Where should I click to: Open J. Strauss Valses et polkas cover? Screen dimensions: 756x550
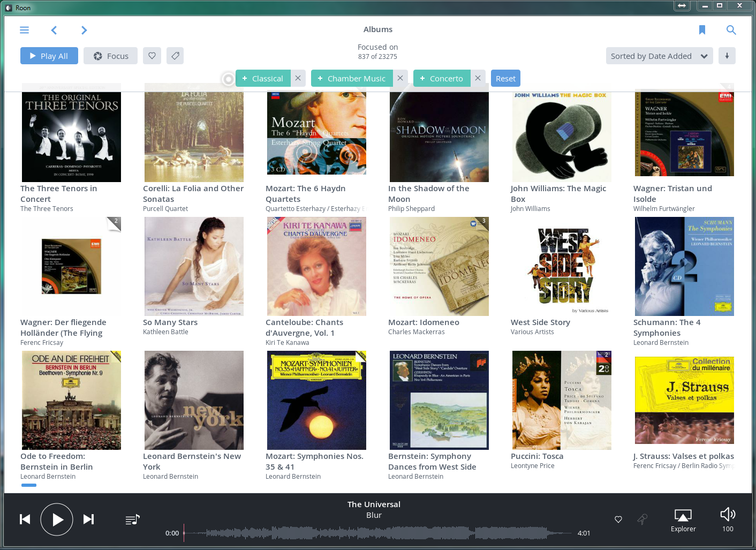[684, 400]
